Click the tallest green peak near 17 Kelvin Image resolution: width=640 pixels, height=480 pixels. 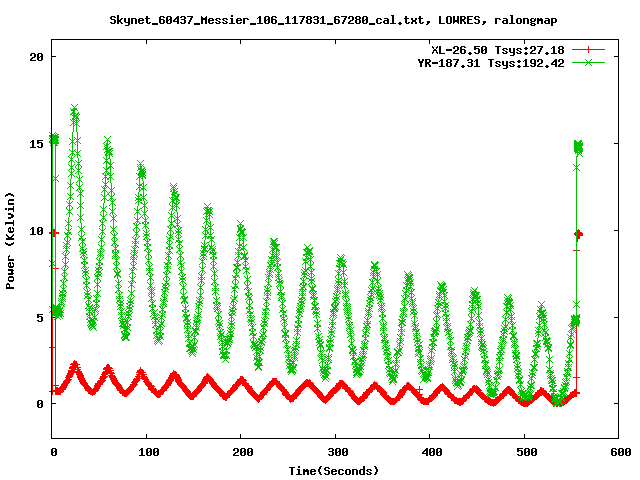(74, 109)
